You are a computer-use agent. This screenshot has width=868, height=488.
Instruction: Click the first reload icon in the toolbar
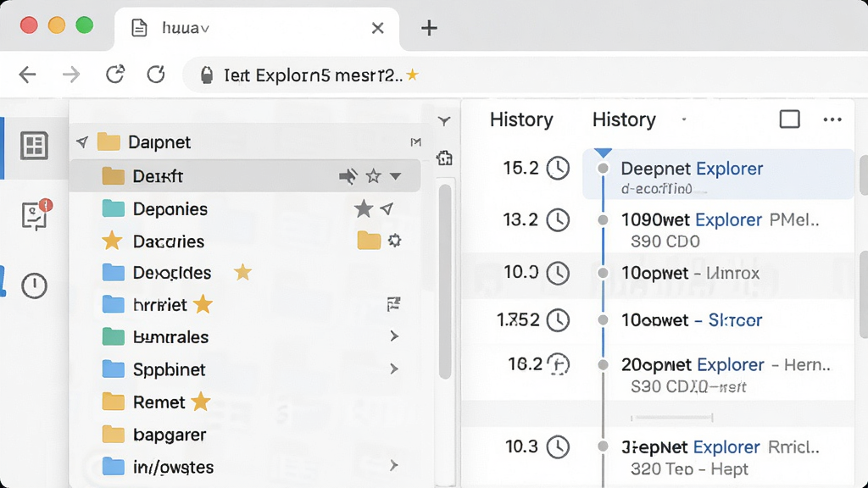(x=115, y=75)
